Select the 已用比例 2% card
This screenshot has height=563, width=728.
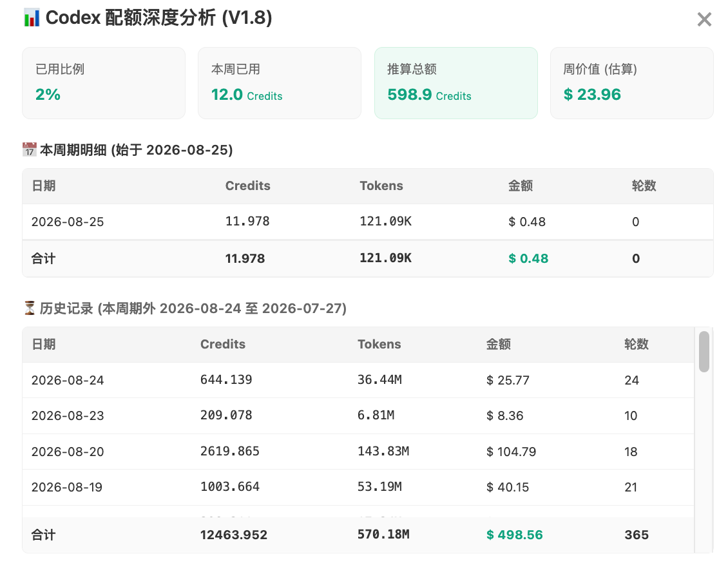coord(104,83)
